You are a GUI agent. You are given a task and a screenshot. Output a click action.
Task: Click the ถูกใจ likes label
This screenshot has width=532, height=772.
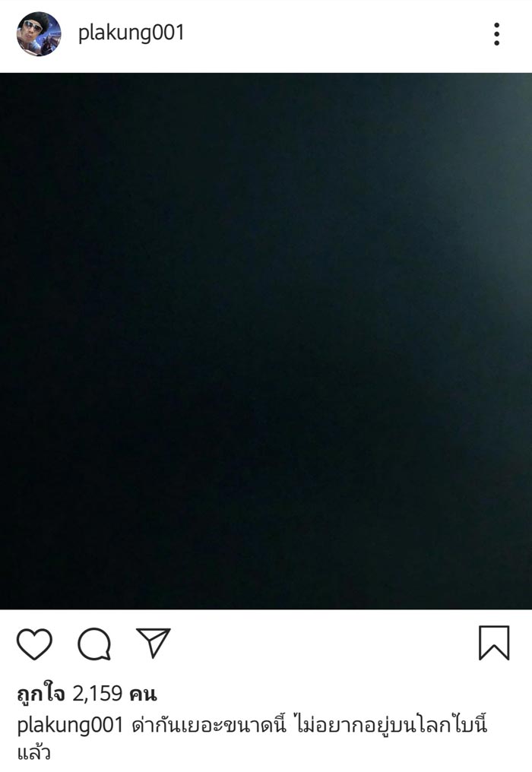click(41, 694)
